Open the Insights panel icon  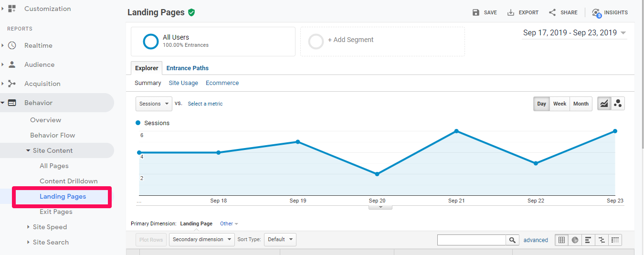click(x=596, y=13)
